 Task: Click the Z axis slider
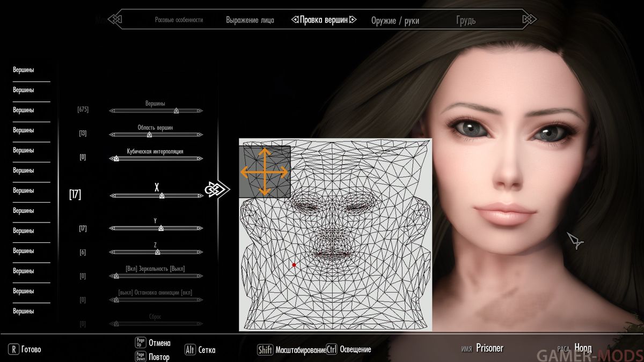[156, 252]
